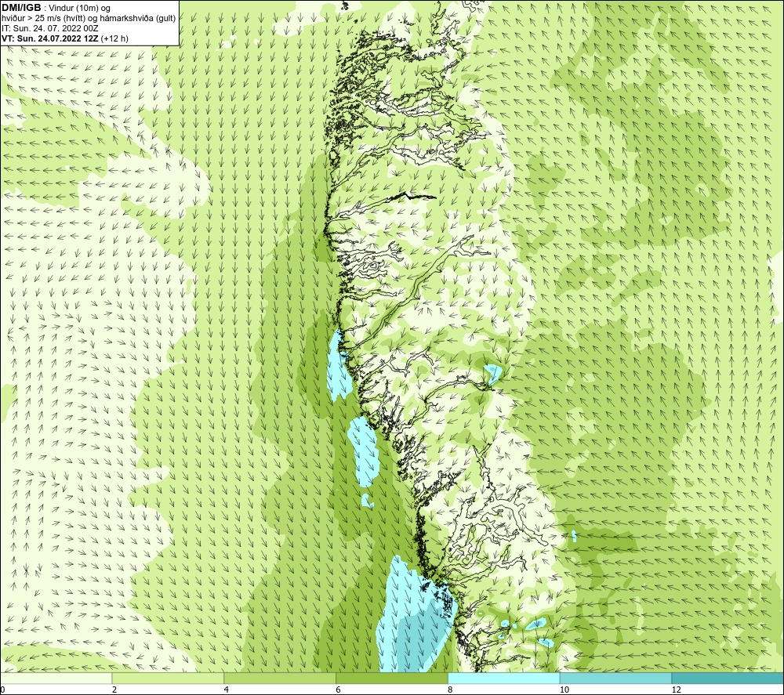Click the above 12 m/s teal bar segment
The height and width of the screenshot is (695, 784).
[x=728, y=678]
